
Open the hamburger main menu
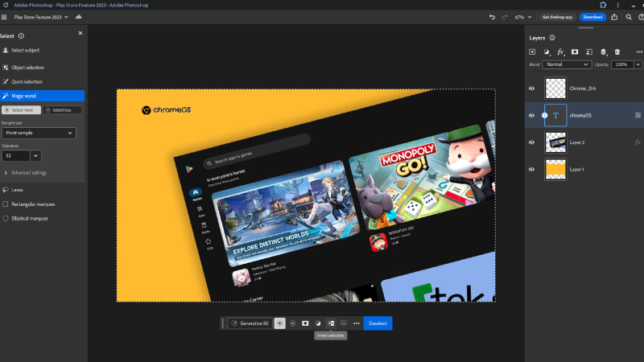pos(4,17)
